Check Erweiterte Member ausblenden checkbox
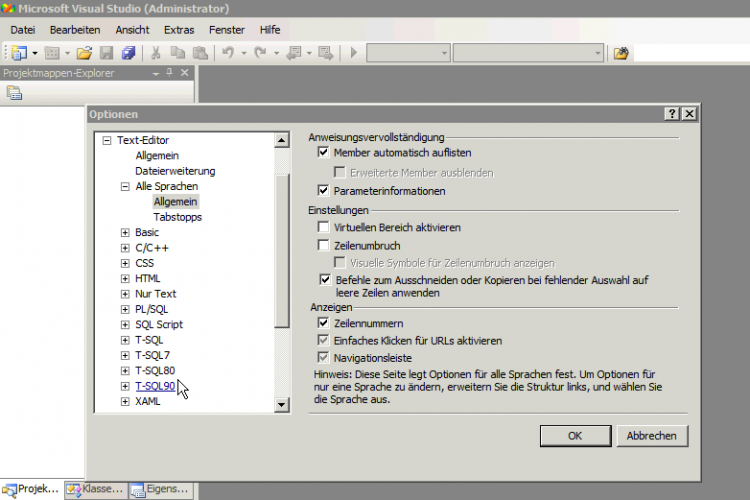The image size is (750, 500). pos(340,172)
